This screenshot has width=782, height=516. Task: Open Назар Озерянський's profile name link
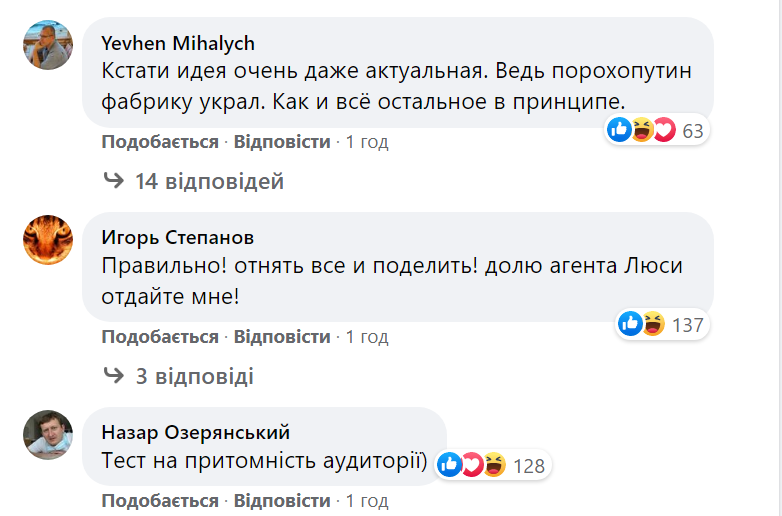196,432
